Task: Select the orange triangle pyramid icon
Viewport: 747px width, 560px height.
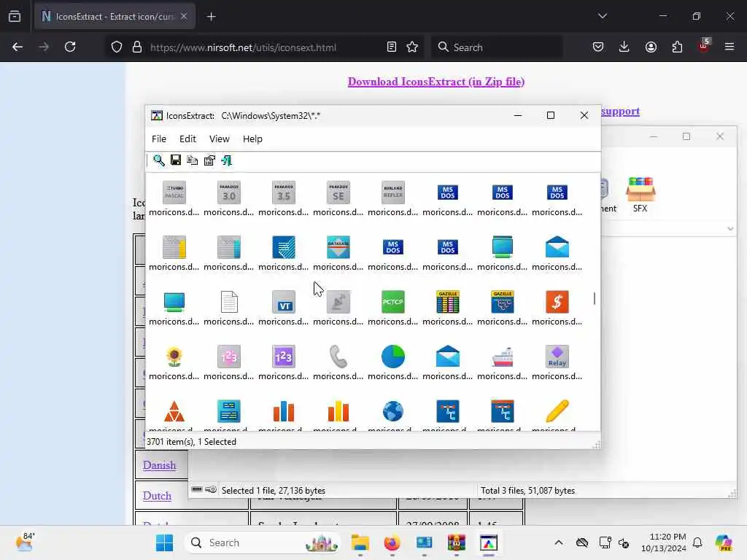Action: pos(174,411)
